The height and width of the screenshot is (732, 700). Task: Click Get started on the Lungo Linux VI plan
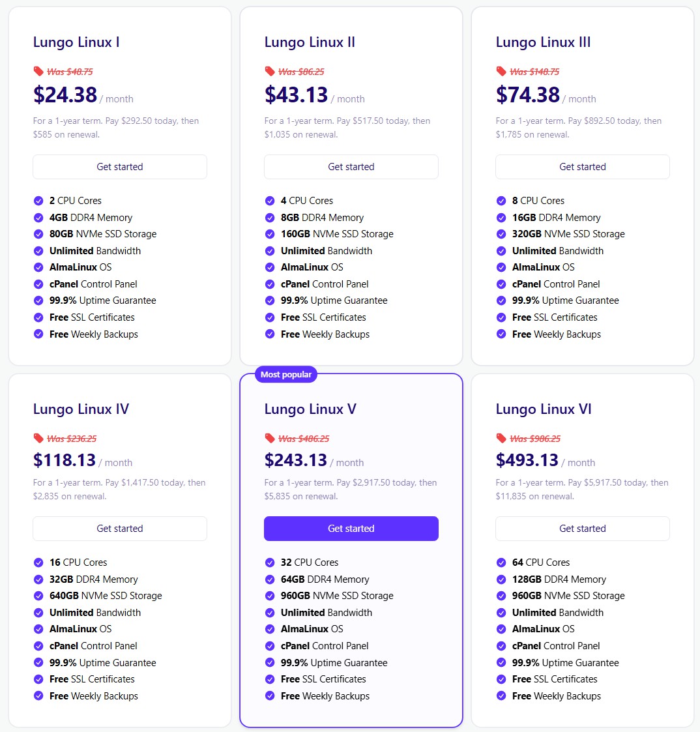tap(582, 529)
